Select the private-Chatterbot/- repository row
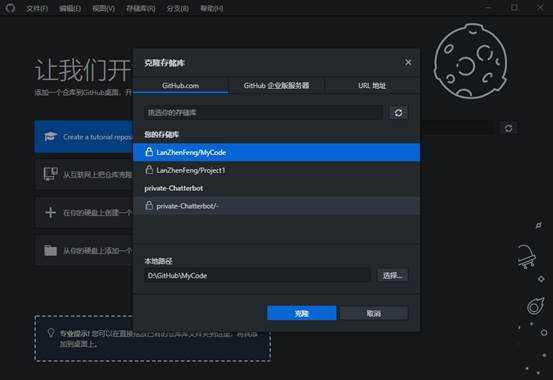Screen dimensions: 553x380 pyautogui.click(x=276, y=206)
